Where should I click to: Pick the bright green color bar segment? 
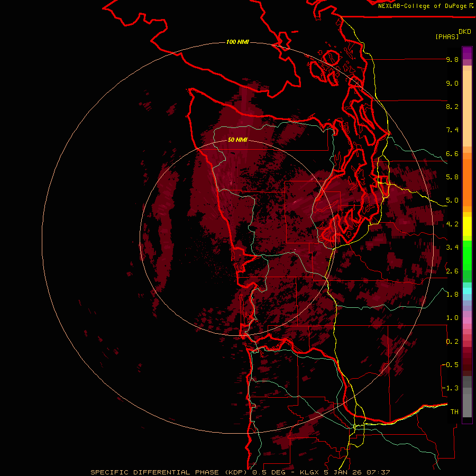tap(467, 255)
